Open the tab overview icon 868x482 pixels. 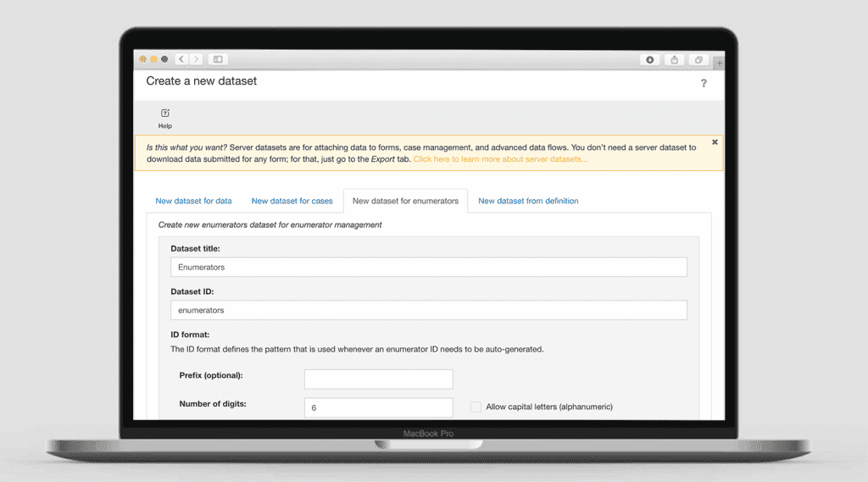698,60
